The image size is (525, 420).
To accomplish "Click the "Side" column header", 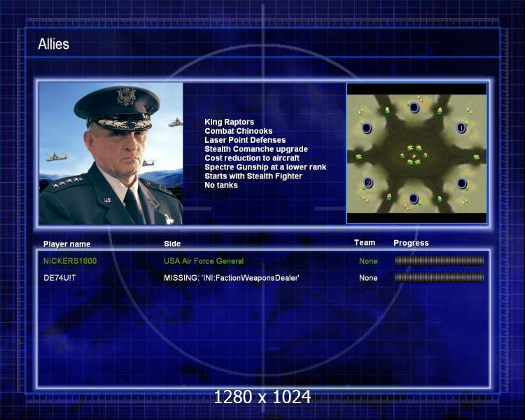I will pos(172,244).
